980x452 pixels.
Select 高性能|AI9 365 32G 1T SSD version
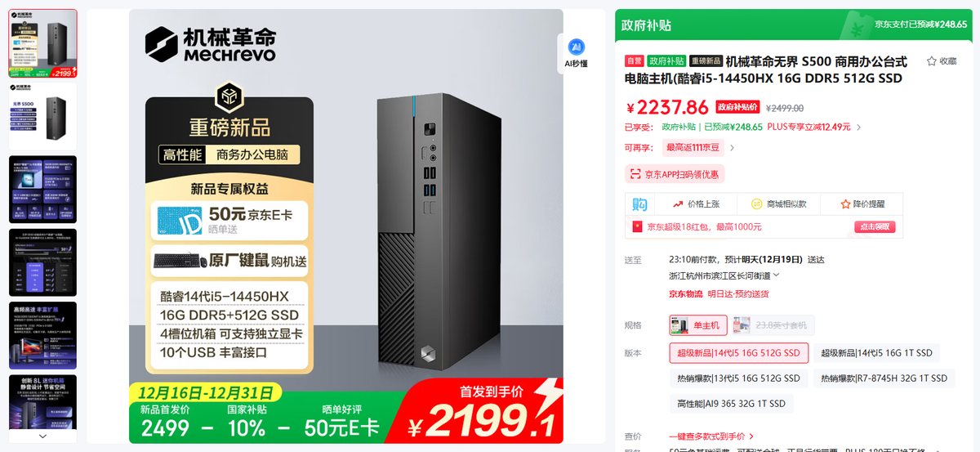731,404
